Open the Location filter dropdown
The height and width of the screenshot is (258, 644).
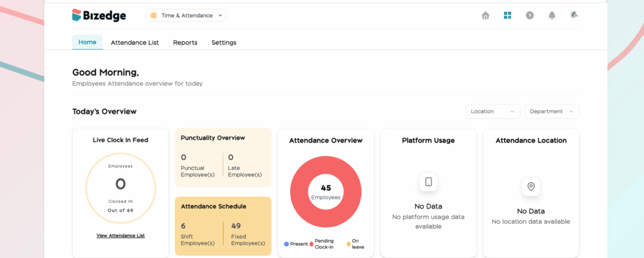pos(493,111)
